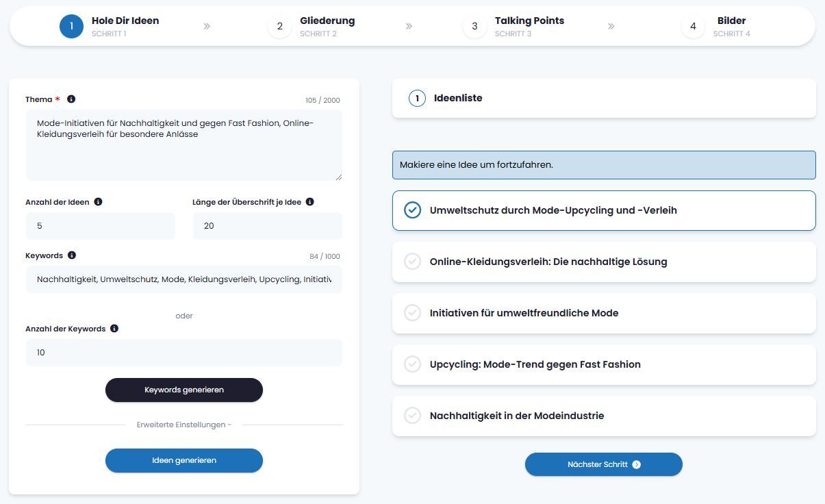Collapse the Erweiterte Einstellungen section
825x504 pixels.
tap(183, 425)
